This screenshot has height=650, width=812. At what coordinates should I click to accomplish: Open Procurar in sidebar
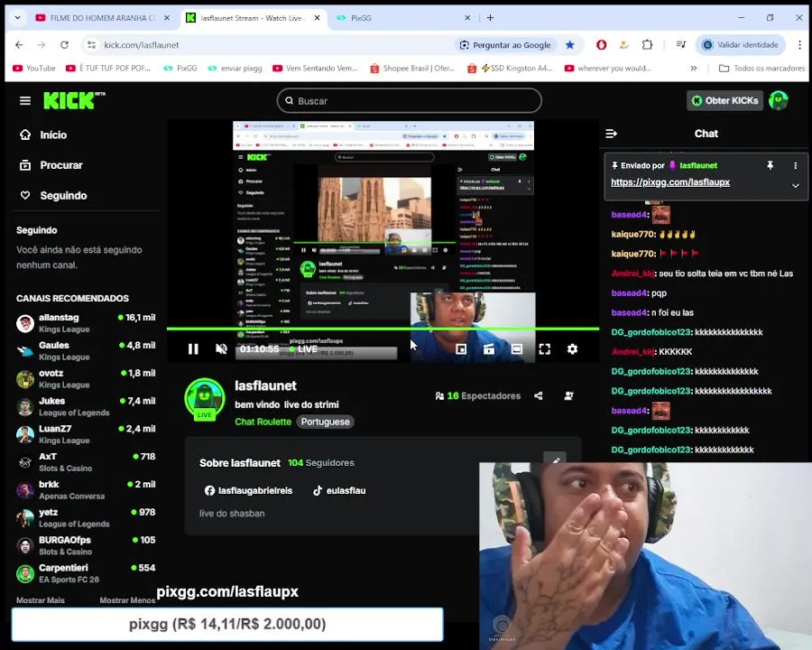coord(51,165)
